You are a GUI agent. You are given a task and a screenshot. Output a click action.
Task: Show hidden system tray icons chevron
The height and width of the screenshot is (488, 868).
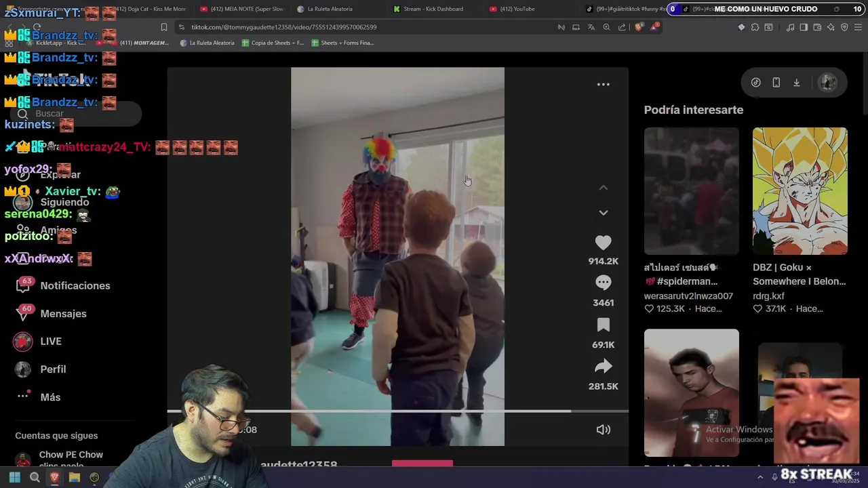pos(759,477)
